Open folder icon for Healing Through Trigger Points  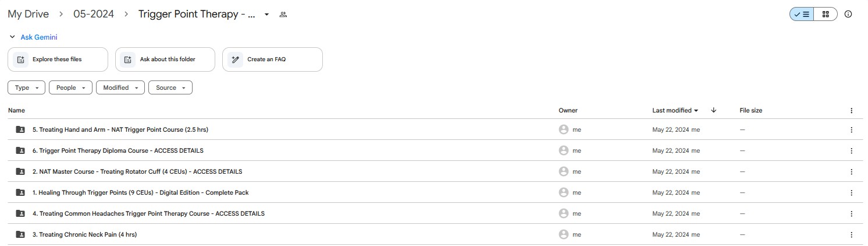pos(20,193)
